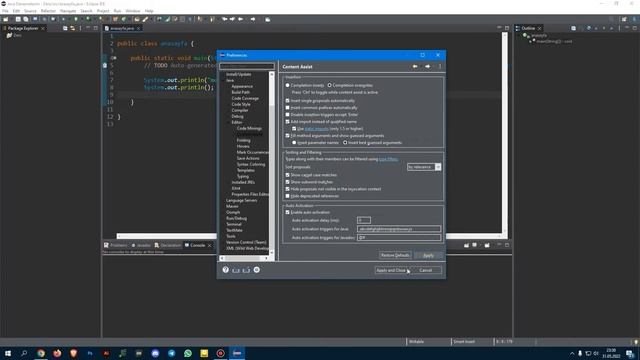Switch to the Console tab
This screenshot has width=640, height=360.
coord(198,245)
